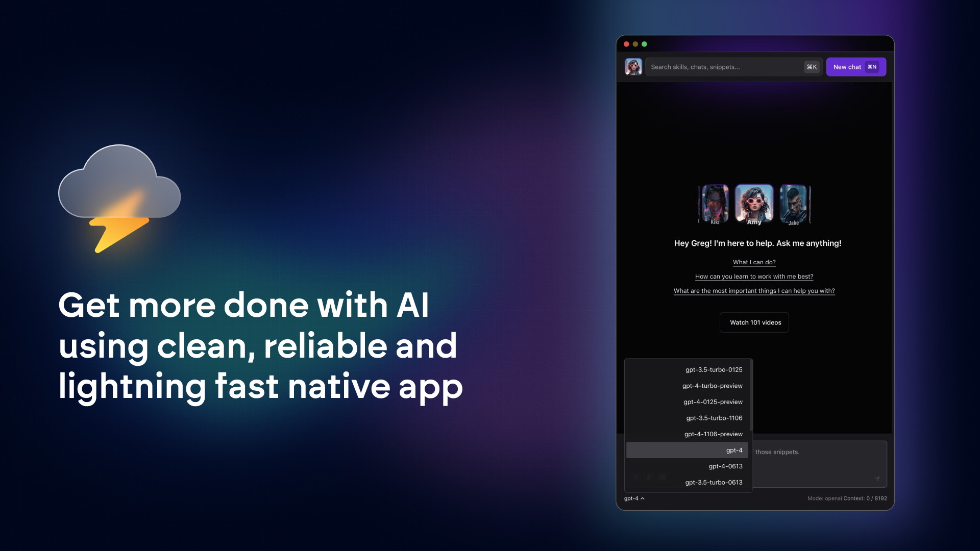Select gpt-4-0125-preview model option
This screenshot has width=980, height=551.
tap(712, 402)
